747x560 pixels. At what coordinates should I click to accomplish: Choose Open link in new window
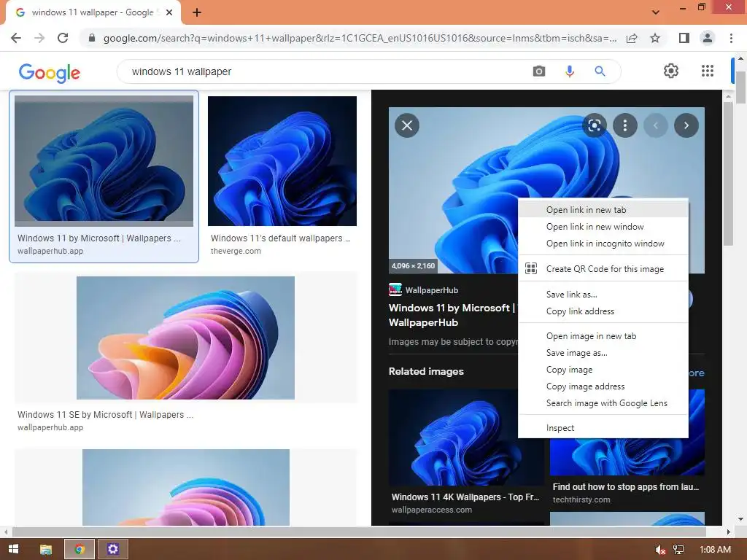tap(603, 227)
